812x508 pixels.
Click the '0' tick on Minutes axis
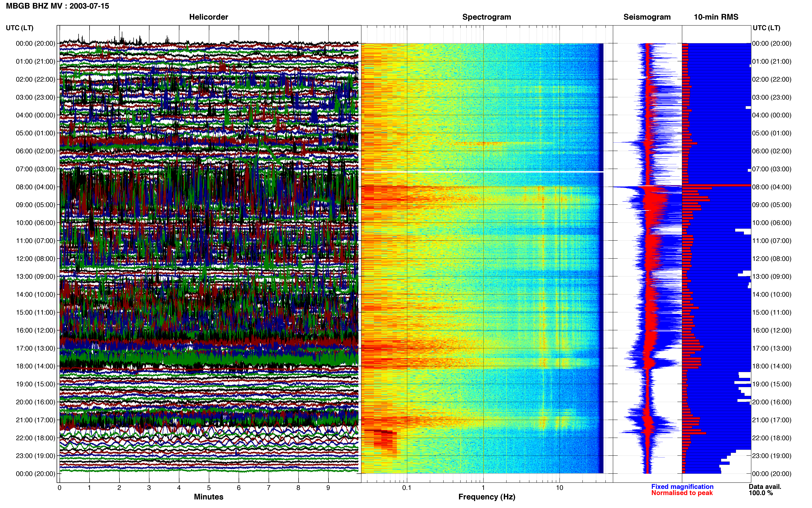pos(59,488)
